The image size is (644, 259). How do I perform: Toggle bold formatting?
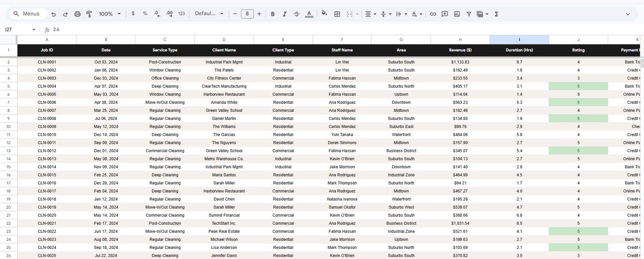pos(273,14)
